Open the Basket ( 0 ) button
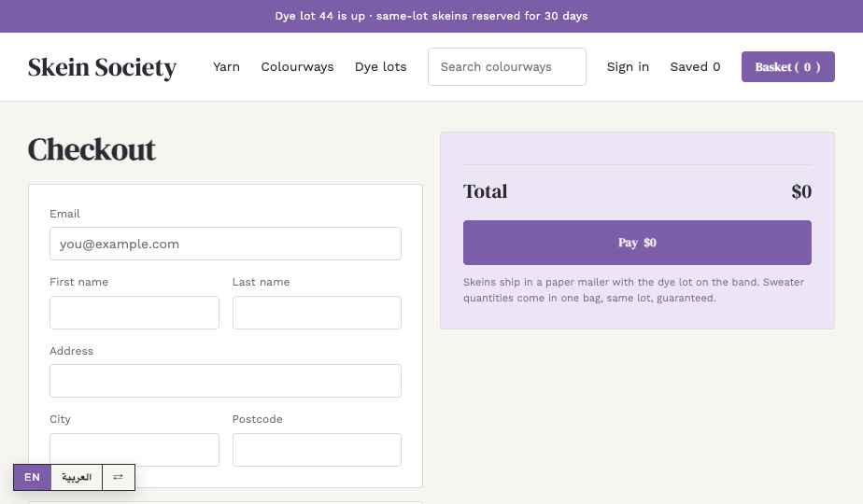The width and height of the screenshot is (863, 504). pos(787,66)
